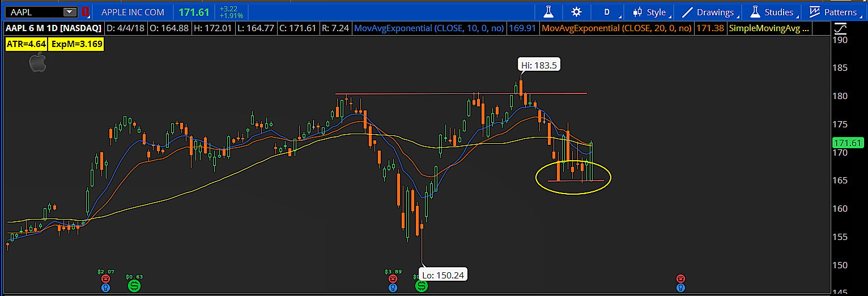This screenshot has height=296, width=868.
Task: Open the Patterns menu
Action: pyautogui.click(x=834, y=11)
